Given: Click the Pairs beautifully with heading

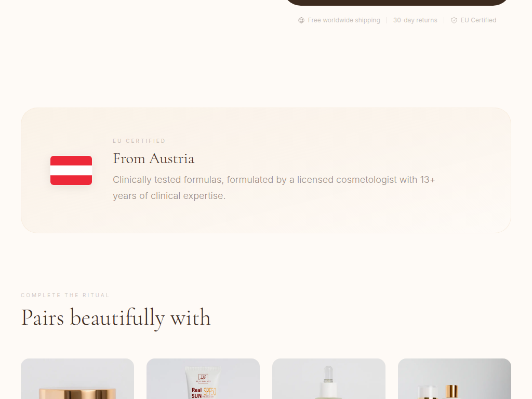Looking at the screenshot, I should coord(116,318).
